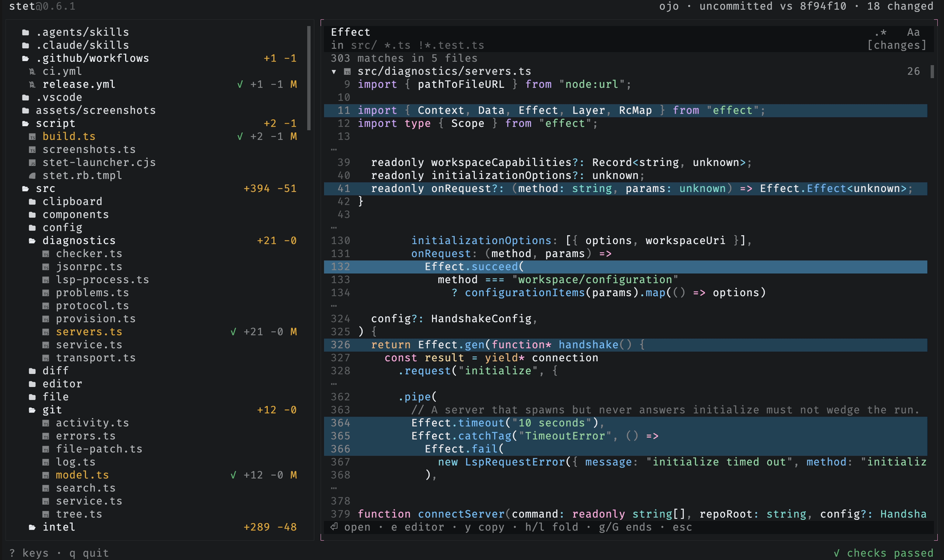Click the checks passed status
944x560 pixels.
click(883, 553)
